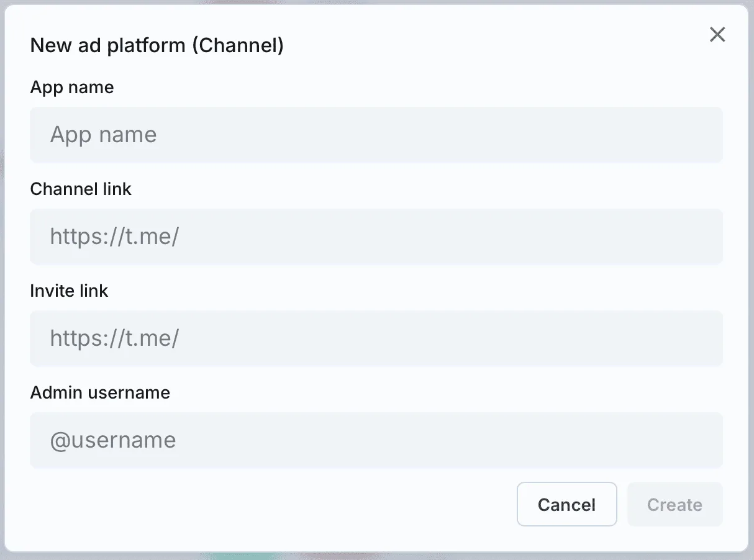
Task: Click the https://t.me/ placeholder under Invite link
Action: (114, 338)
